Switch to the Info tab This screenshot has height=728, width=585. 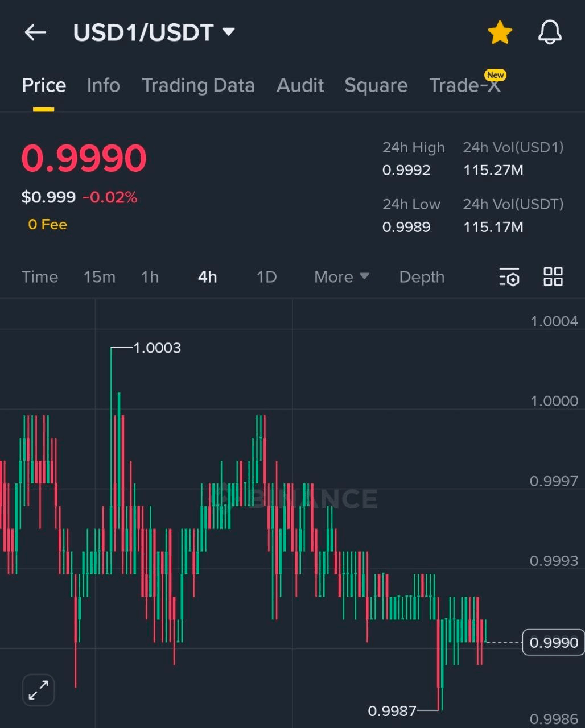tap(103, 85)
